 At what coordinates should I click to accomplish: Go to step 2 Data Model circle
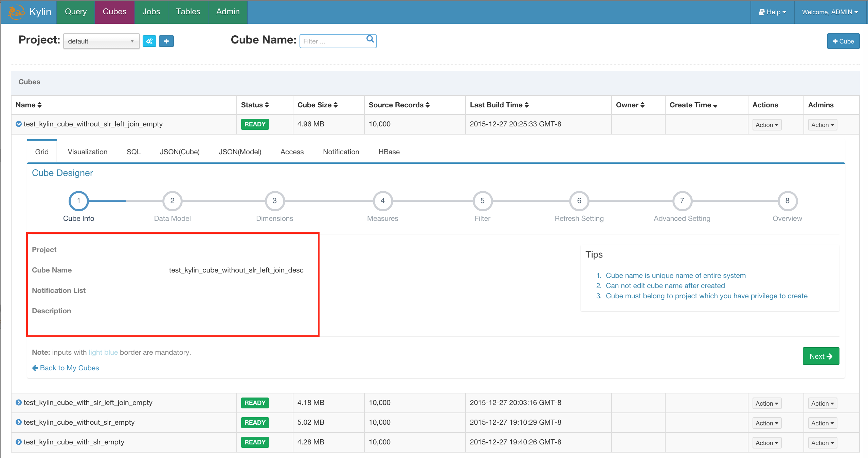click(172, 201)
